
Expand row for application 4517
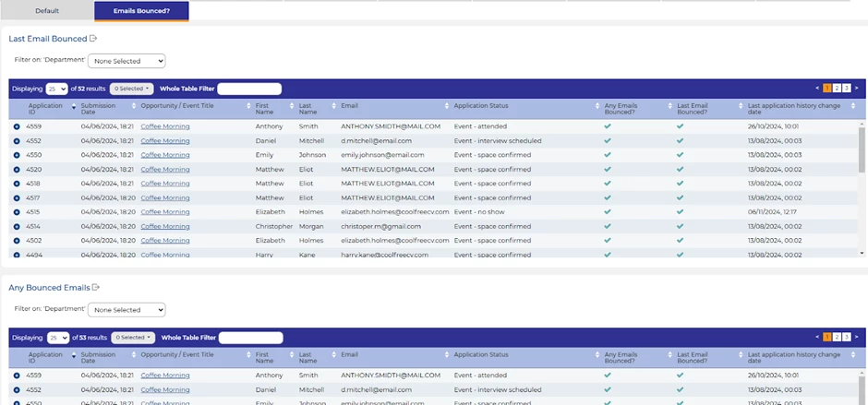pos(17,198)
